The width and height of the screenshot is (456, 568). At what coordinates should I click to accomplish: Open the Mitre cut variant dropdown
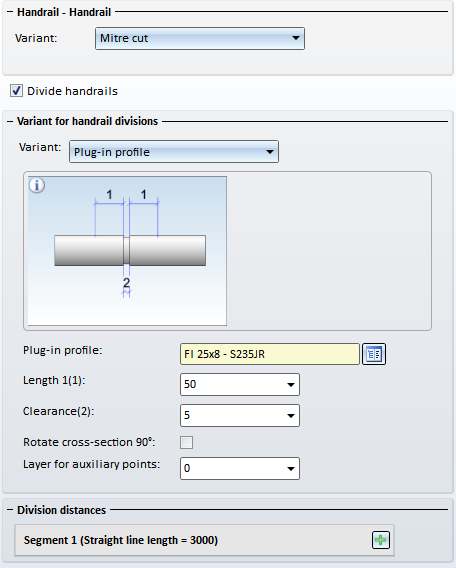(200, 38)
